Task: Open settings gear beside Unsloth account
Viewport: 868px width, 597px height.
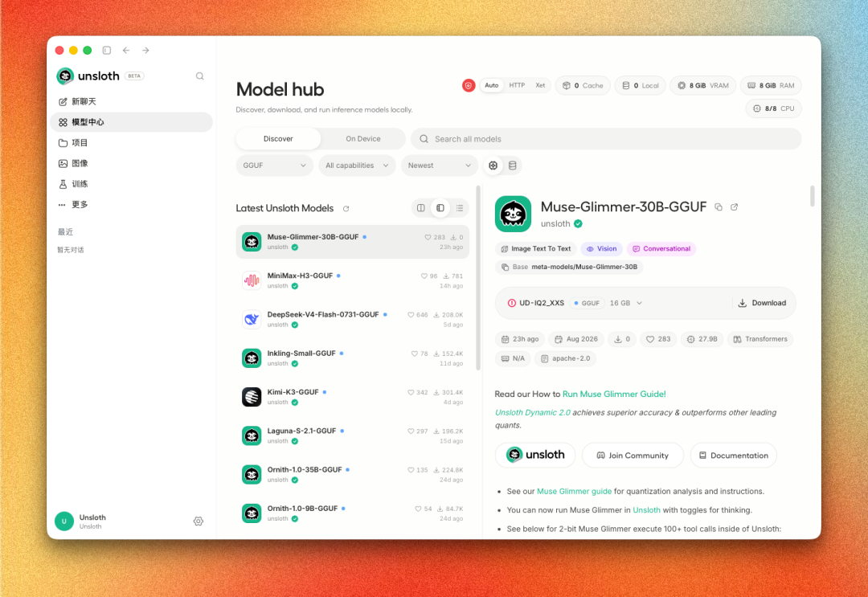Action: pos(199,521)
